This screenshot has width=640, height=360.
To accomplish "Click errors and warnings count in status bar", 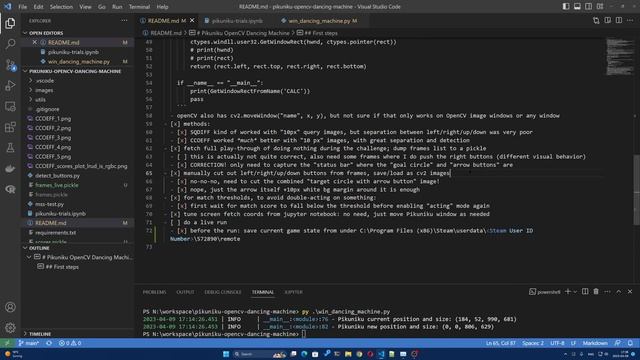I will pyautogui.click(x=70, y=343).
